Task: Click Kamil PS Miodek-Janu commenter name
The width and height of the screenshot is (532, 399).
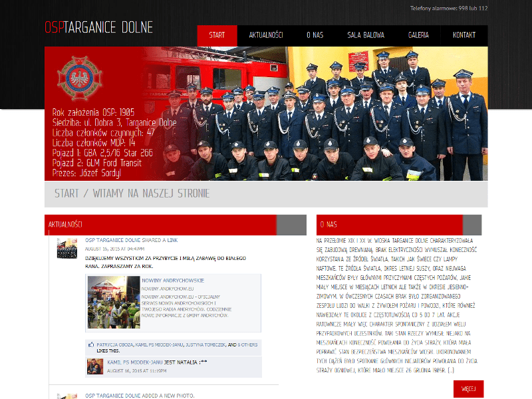Action: coord(135,362)
